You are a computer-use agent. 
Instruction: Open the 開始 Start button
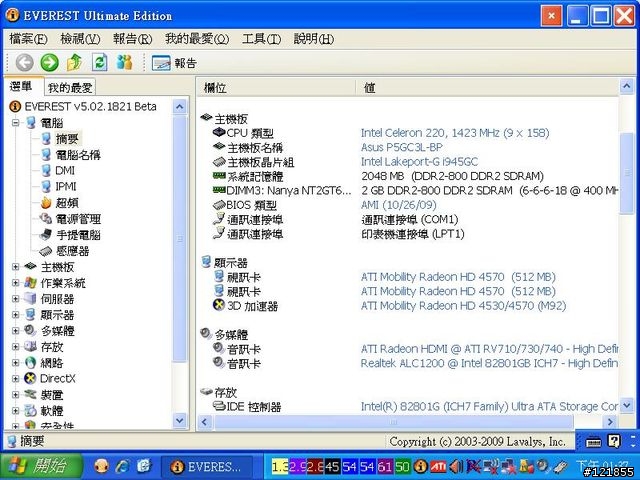[41, 466]
